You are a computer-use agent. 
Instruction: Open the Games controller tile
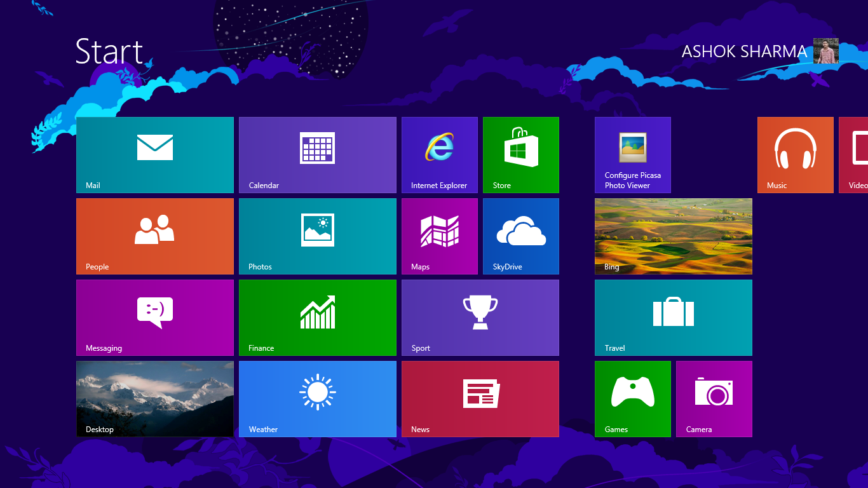coord(633,399)
